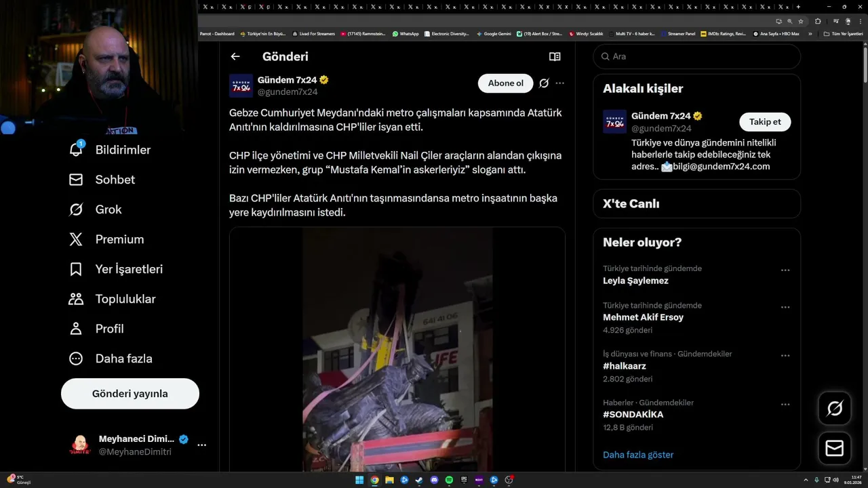Screen dimensions: 868x488
Task: Open the Windy: Sıcaklık bookmark
Action: coord(586,34)
